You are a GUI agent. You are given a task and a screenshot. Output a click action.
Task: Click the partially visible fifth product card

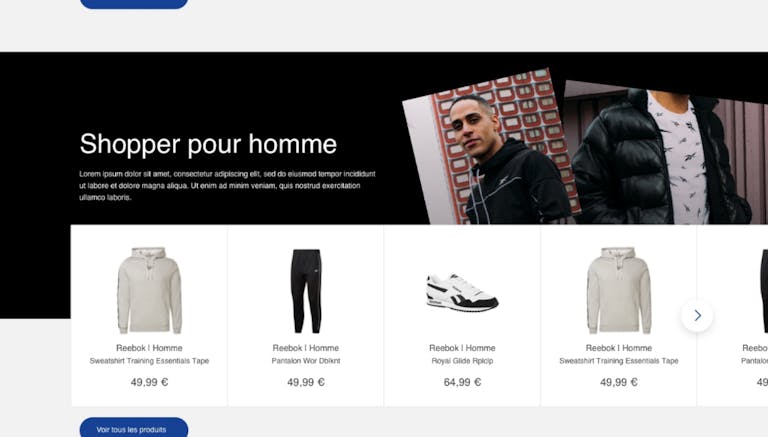(733, 316)
